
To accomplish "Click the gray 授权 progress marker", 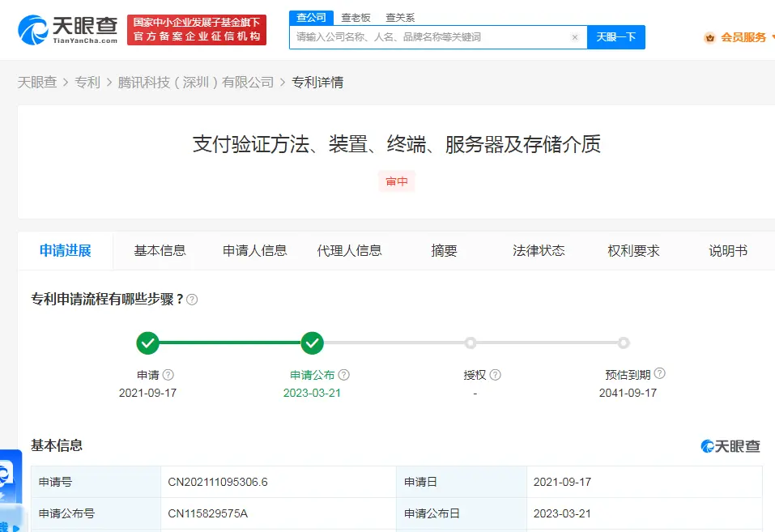I will click(471, 343).
